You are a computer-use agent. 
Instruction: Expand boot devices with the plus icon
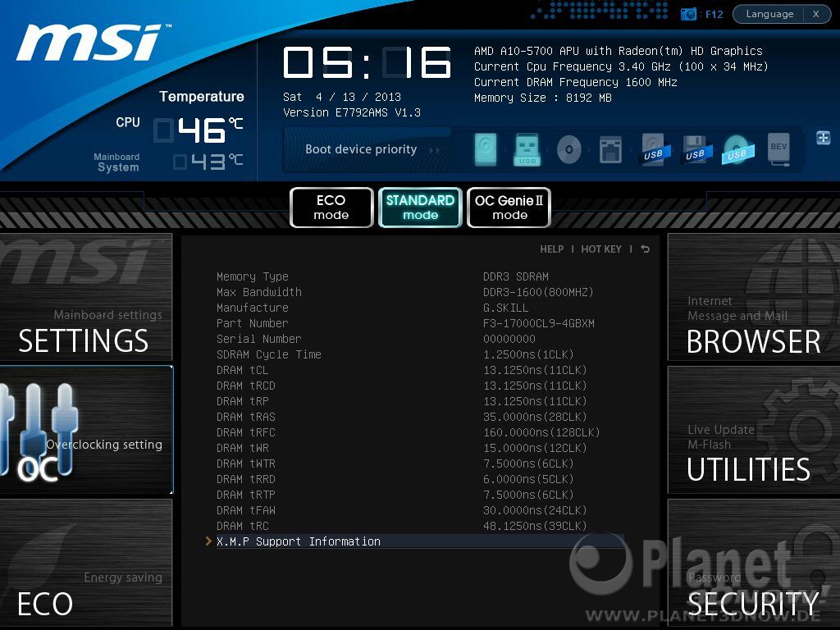click(824, 138)
